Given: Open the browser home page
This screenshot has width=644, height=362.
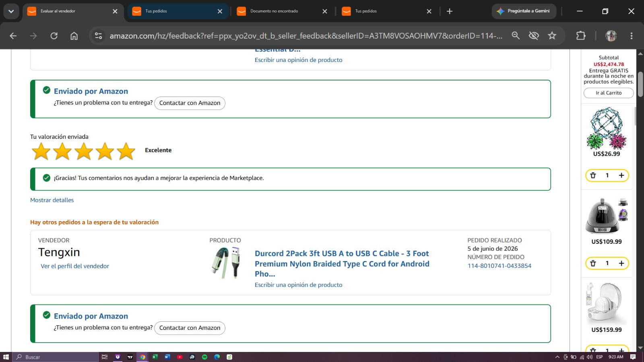Looking at the screenshot, I should point(74,36).
